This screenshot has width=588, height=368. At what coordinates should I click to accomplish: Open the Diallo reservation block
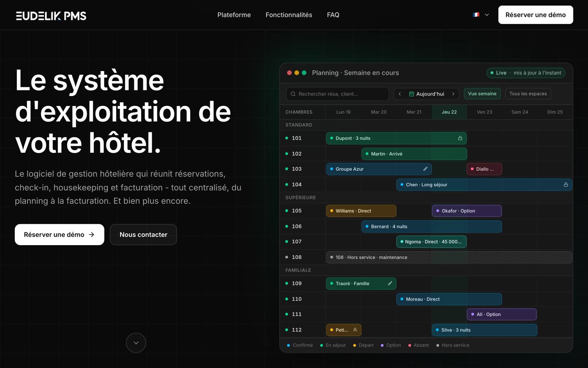coord(484,169)
